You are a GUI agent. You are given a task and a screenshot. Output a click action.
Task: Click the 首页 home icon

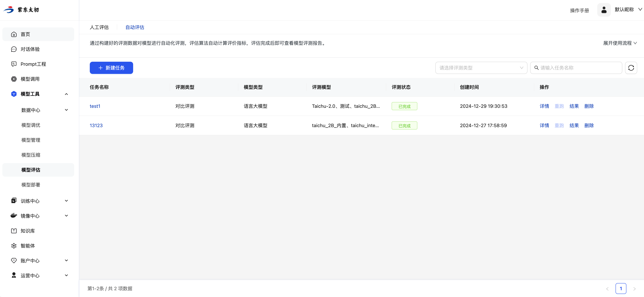tap(14, 34)
